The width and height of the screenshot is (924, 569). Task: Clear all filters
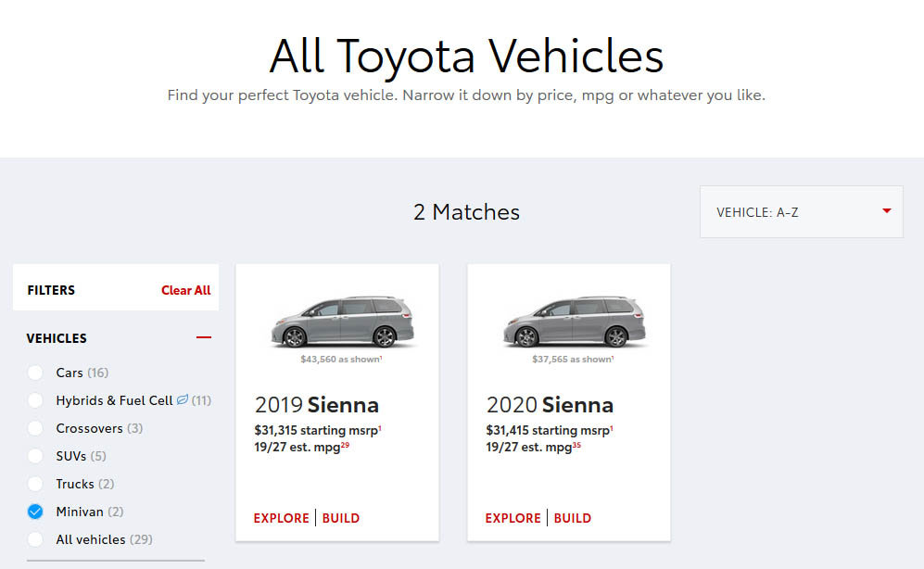[x=185, y=290]
